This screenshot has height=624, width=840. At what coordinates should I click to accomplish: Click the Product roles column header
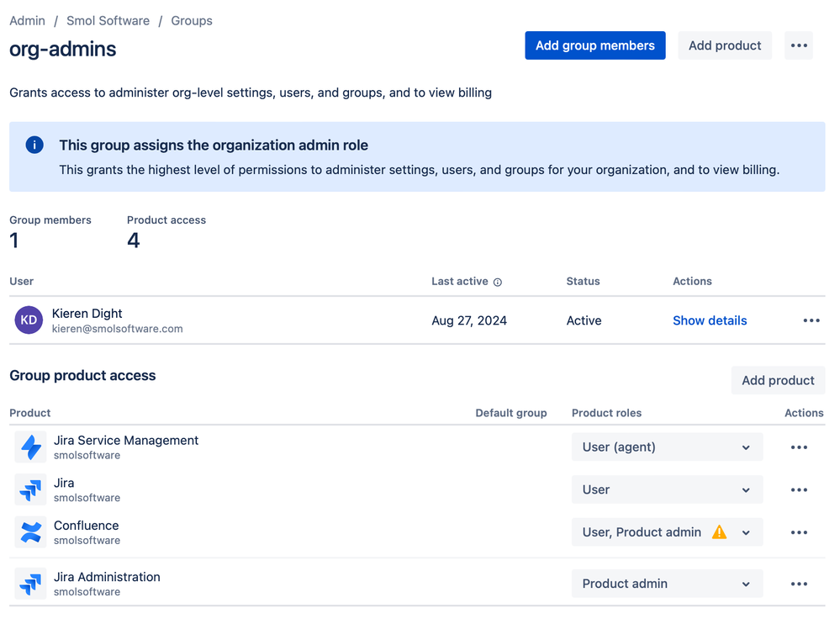coord(606,413)
